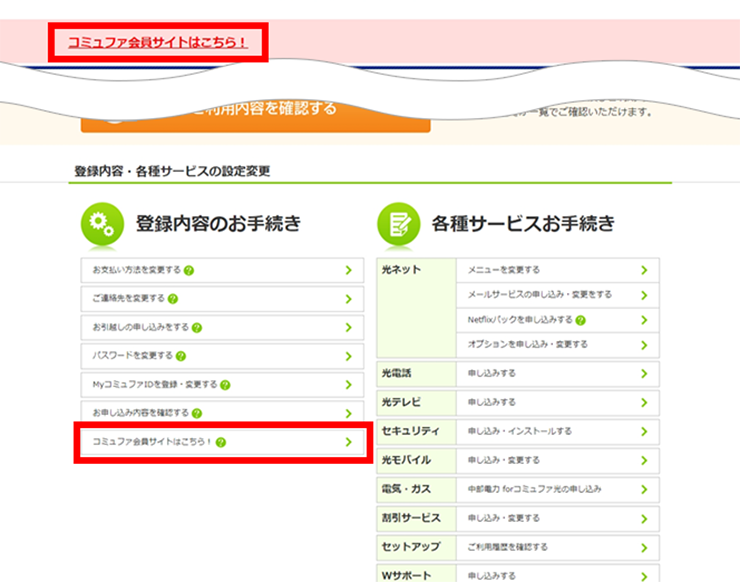Click the arrow on the 光モバイル 申し込み・変更する row
The width and height of the screenshot is (740, 582).
pos(644,461)
